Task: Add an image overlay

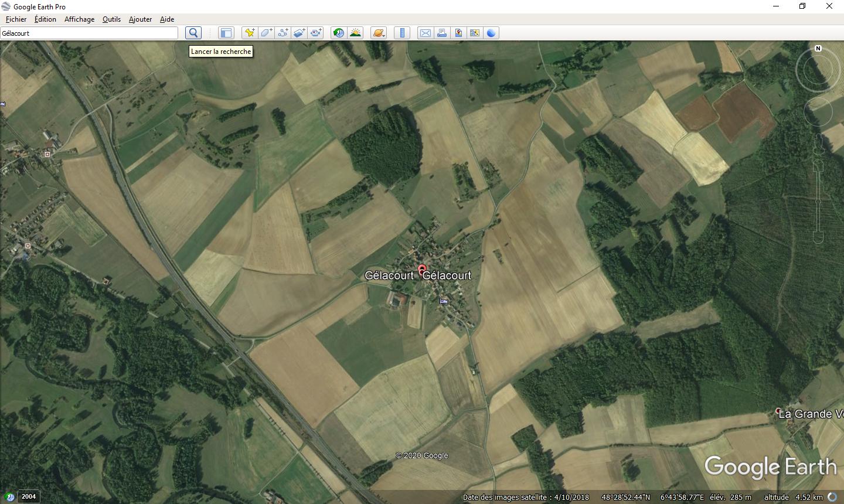Action: pyautogui.click(x=299, y=33)
